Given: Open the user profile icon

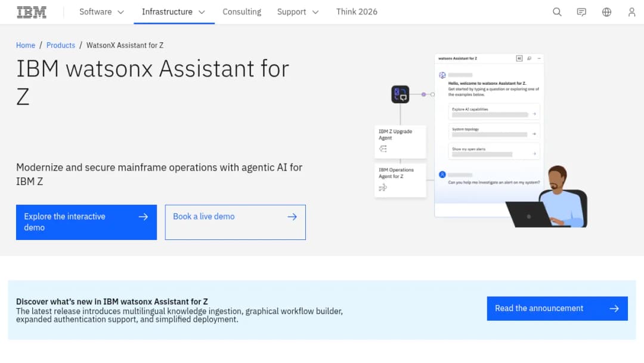Looking at the screenshot, I should 631,12.
